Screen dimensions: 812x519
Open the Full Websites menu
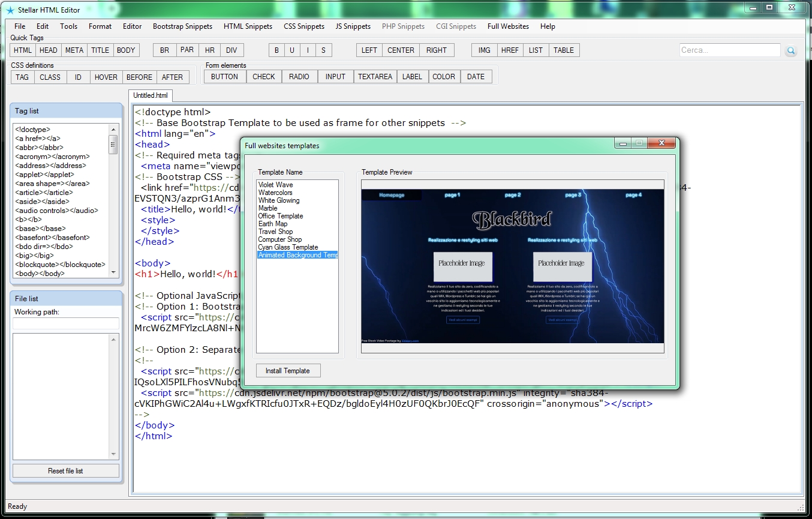click(508, 26)
